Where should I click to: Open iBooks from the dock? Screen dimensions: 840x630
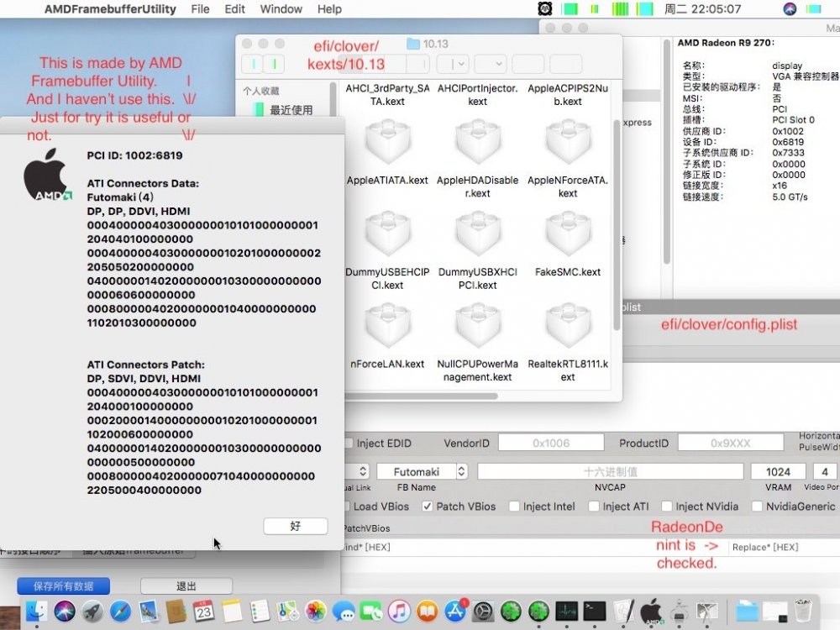427,612
